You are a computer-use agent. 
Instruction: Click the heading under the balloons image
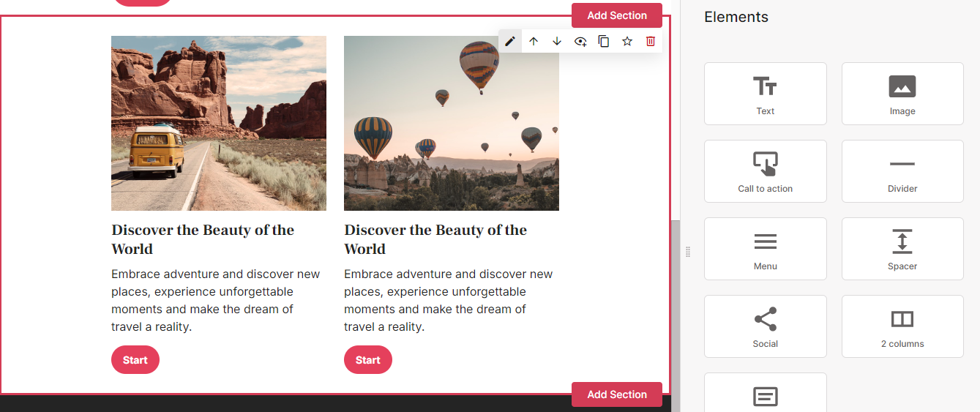tap(435, 239)
